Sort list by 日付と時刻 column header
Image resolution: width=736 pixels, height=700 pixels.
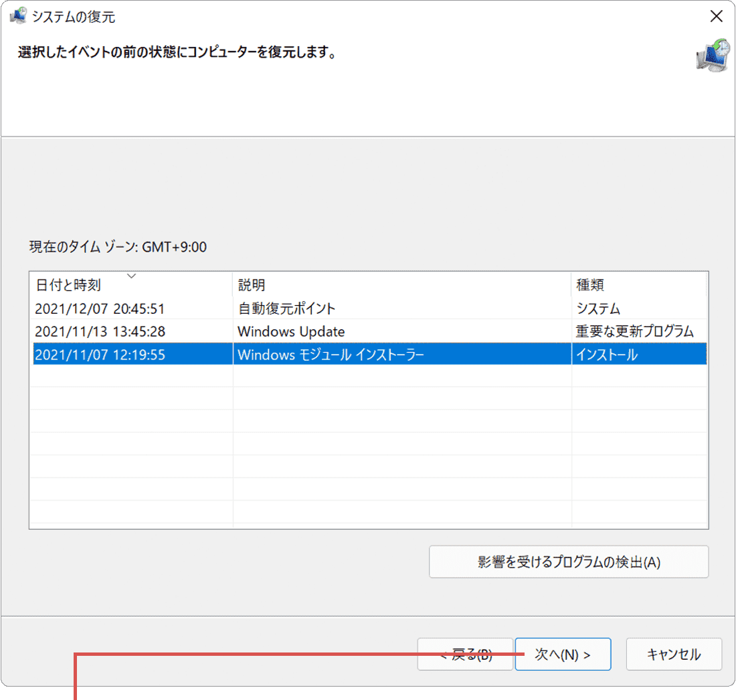tap(68, 286)
